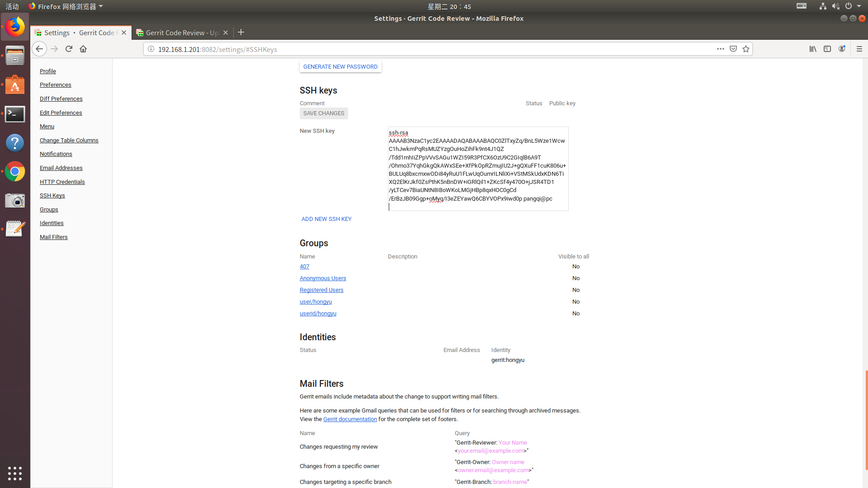Screen dimensions: 868x488
Task: Open a new browser tab
Action: click(241, 33)
